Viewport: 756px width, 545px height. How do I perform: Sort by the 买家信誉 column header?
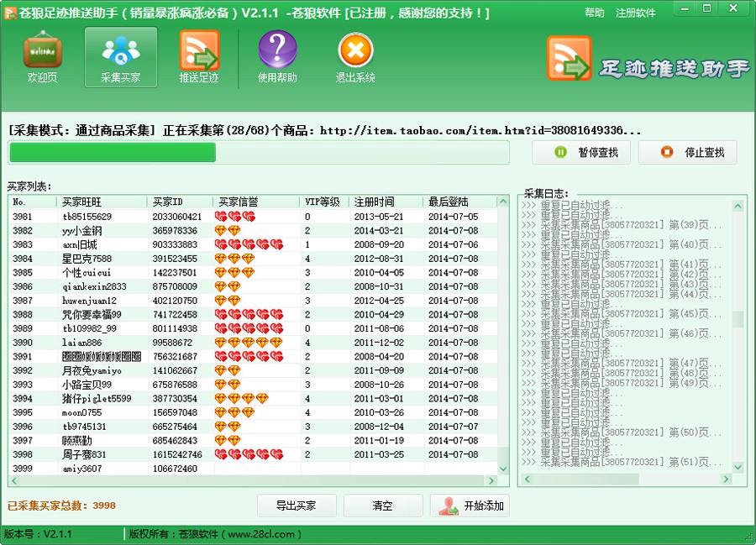[256, 202]
